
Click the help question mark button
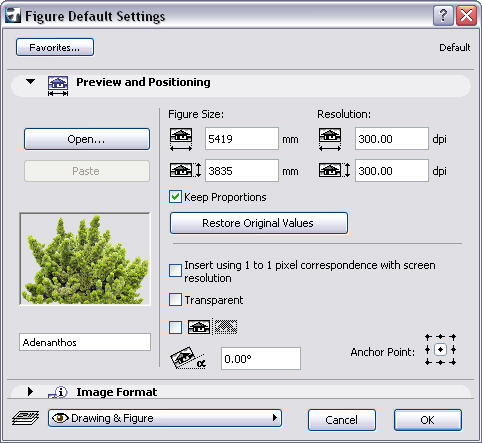(x=443, y=15)
